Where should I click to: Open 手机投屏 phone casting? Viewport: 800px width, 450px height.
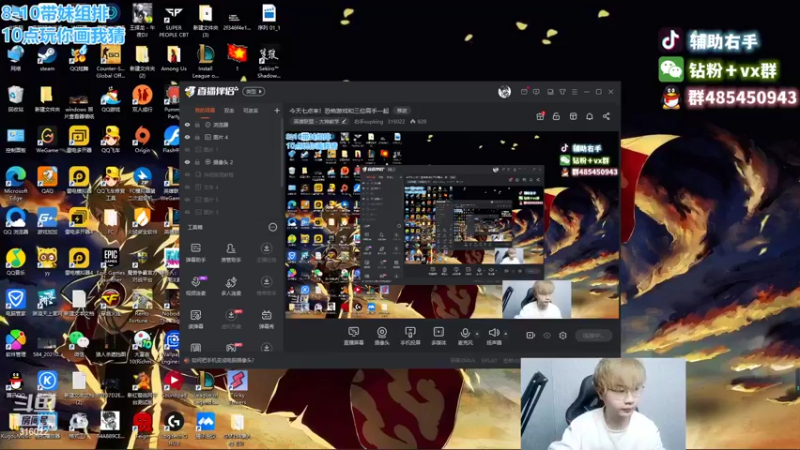[x=410, y=336]
